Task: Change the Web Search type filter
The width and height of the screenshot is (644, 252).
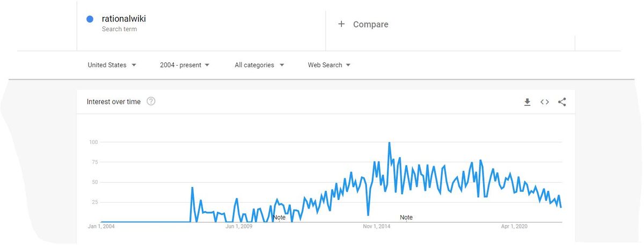Action: 329,65
